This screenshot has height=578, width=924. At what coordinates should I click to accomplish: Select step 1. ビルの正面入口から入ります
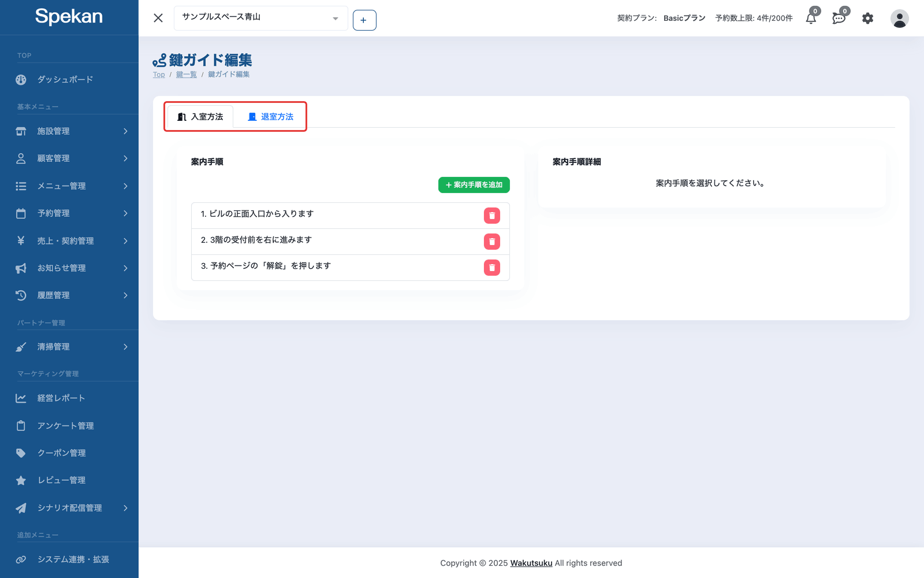pos(350,216)
